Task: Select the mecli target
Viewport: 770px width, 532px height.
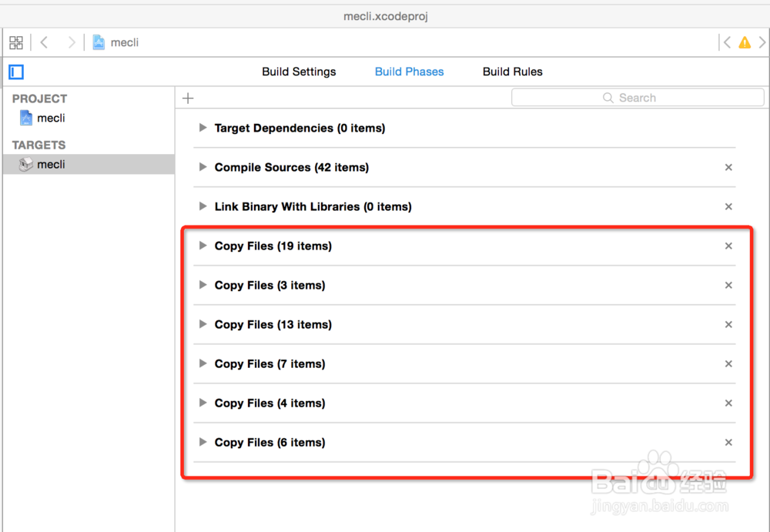Action: (51, 164)
